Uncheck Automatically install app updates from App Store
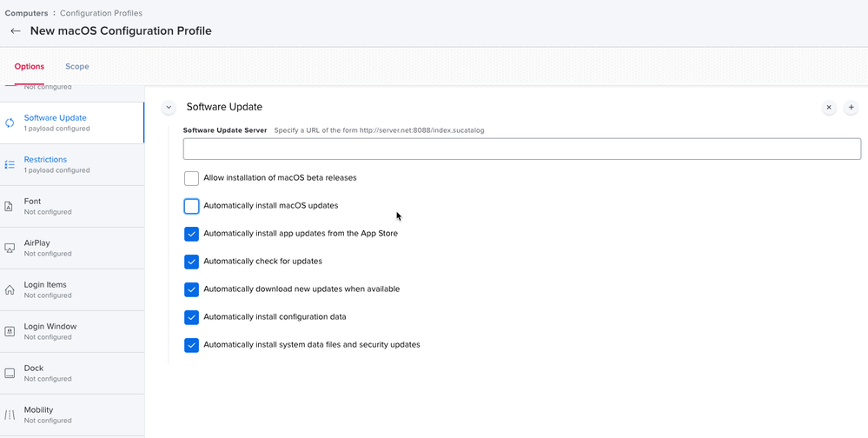The width and height of the screenshot is (868, 438). (191, 234)
